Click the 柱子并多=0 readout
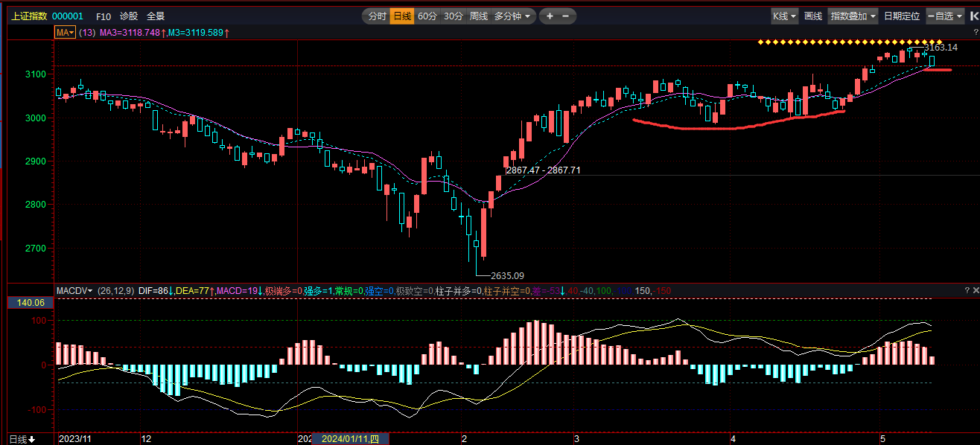 pyautogui.click(x=459, y=290)
